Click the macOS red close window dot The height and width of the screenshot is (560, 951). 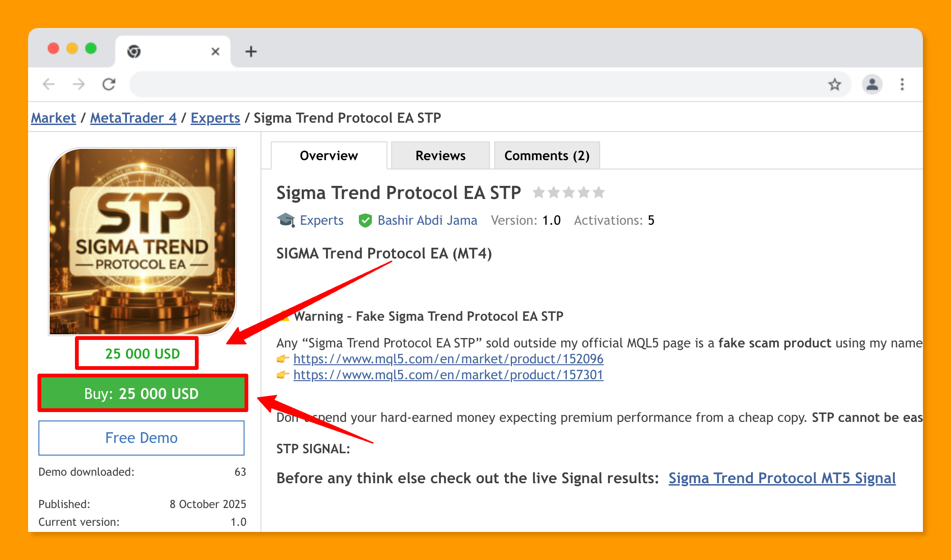(53, 48)
